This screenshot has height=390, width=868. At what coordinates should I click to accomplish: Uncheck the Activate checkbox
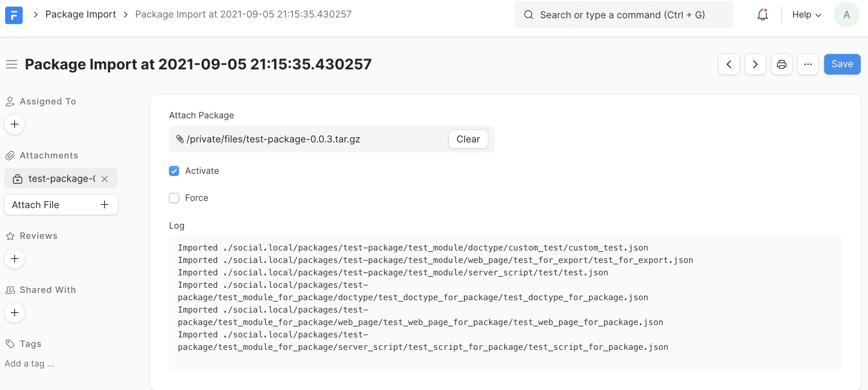174,171
